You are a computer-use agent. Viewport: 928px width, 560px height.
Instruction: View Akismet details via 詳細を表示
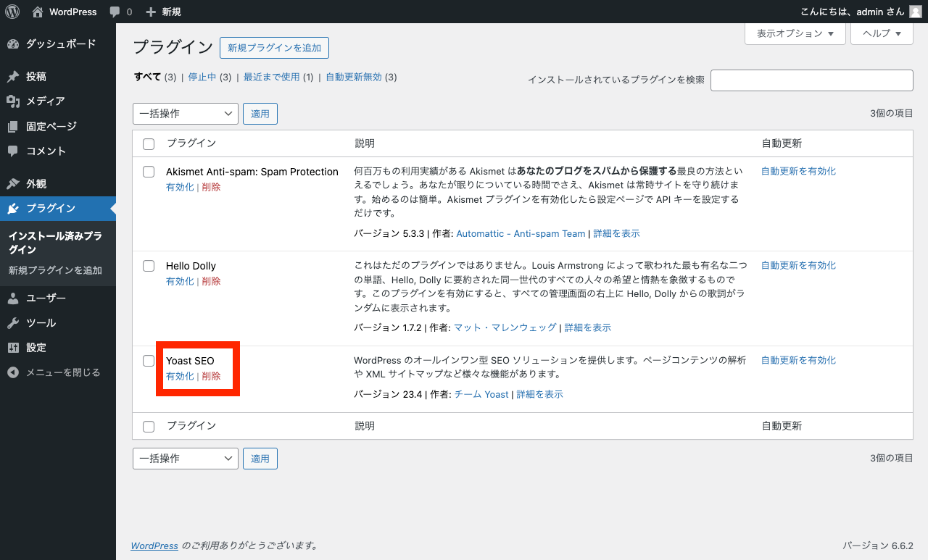pyautogui.click(x=616, y=233)
